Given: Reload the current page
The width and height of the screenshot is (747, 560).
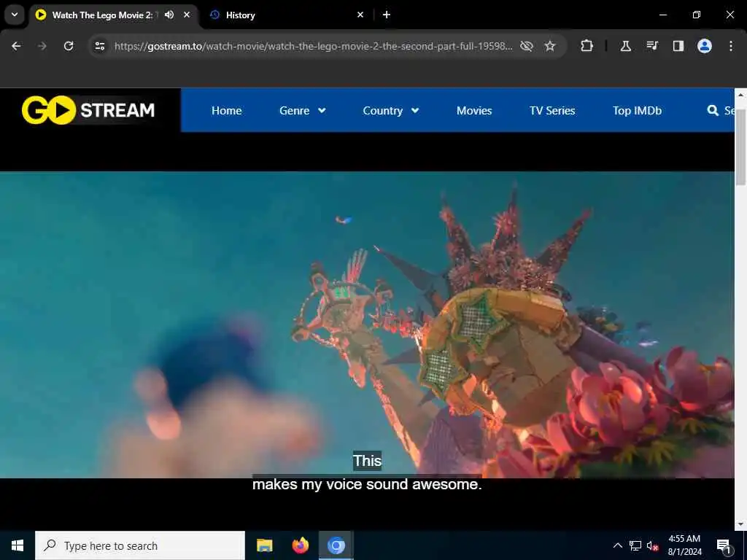Looking at the screenshot, I should 69,46.
